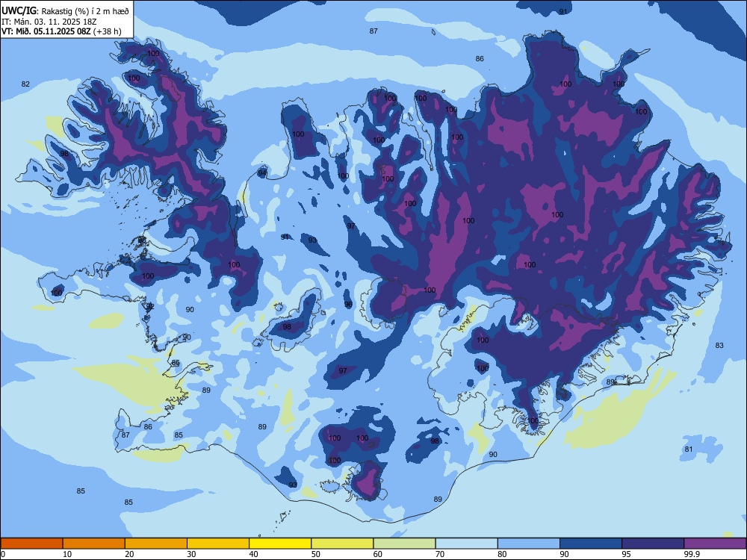This screenshot has height=560, width=747.
Task: Pick the 20–30 legend color swatch
Action: pyautogui.click(x=156, y=544)
